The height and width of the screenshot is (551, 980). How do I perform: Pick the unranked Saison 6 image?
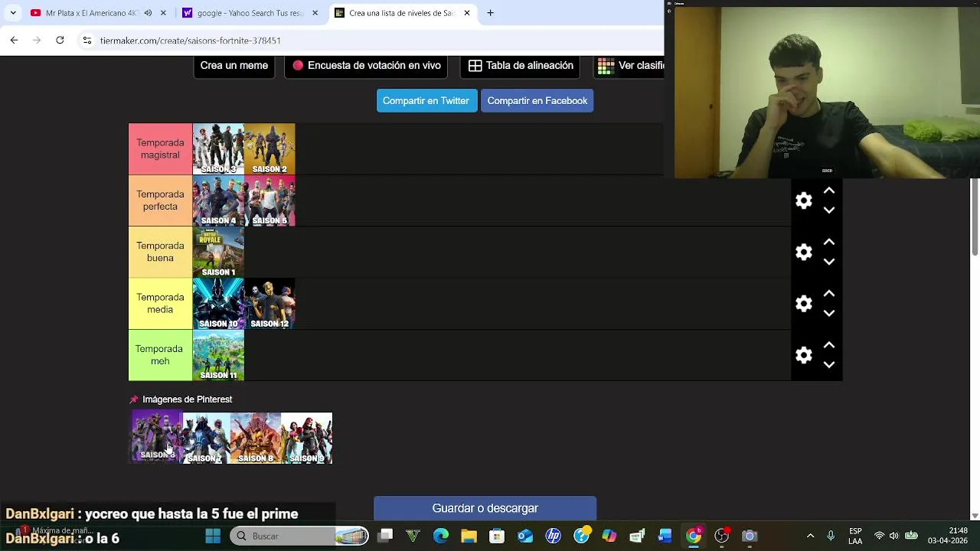pyautogui.click(x=157, y=436)
